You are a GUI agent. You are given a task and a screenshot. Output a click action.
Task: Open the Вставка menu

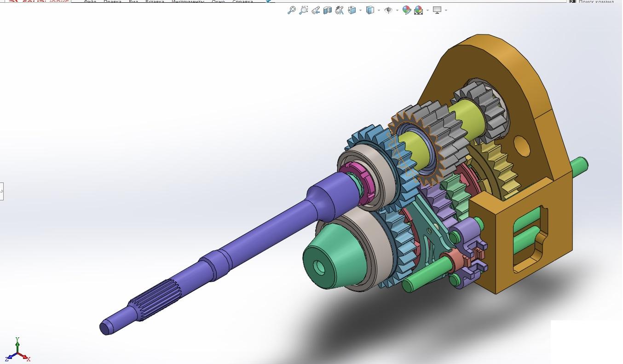(x=155, y=2)
